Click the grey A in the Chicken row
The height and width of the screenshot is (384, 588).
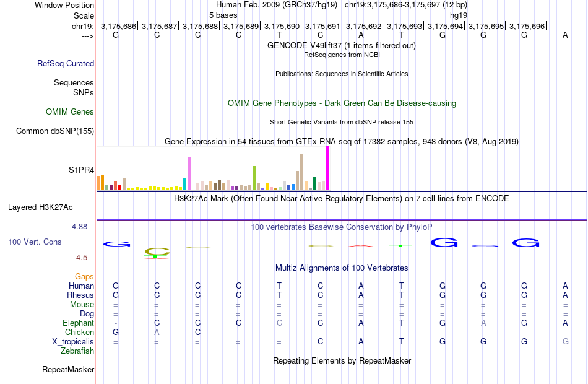pyautogui.click(x=157, y=332)
